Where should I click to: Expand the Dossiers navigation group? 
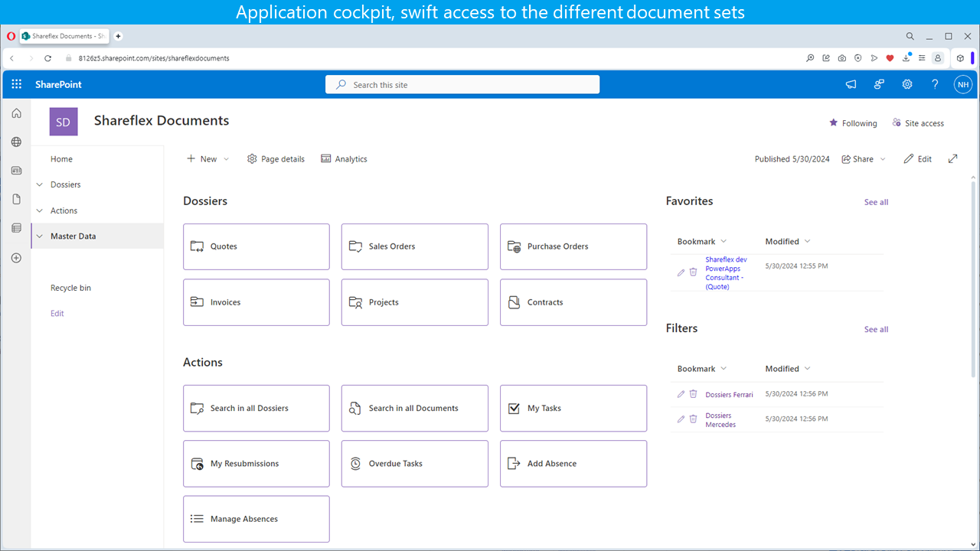click(x=40, y=184)
